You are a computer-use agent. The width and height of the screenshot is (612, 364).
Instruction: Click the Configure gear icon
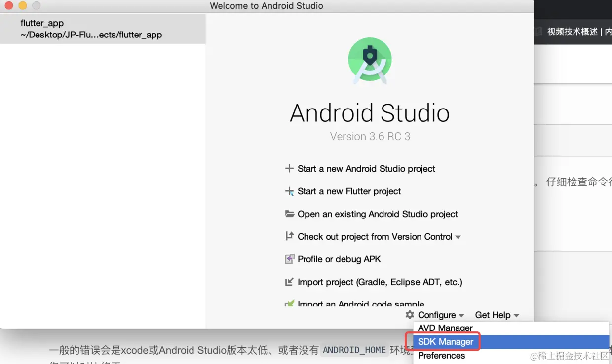[410, 315]
